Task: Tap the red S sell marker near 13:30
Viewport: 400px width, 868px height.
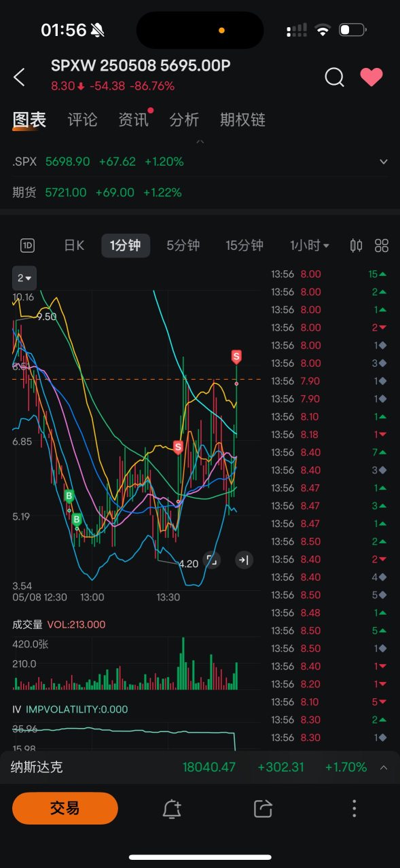Action: click(x=178, y=447)
